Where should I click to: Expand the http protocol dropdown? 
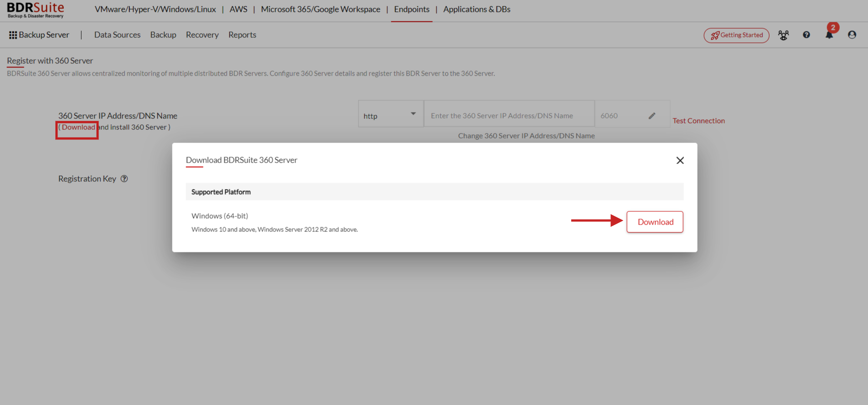pos(391,114)
